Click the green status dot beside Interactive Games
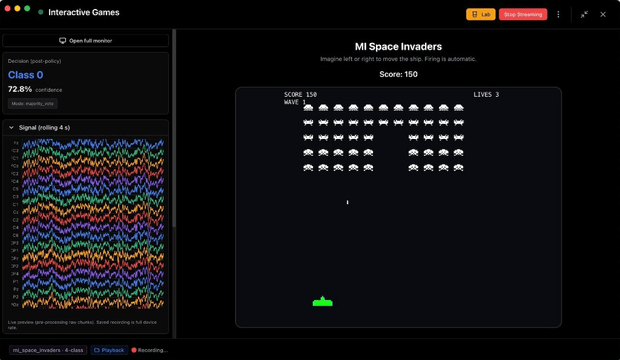This screenshot has height=360, width=620. pyautogui.click(x=40, y=12)
